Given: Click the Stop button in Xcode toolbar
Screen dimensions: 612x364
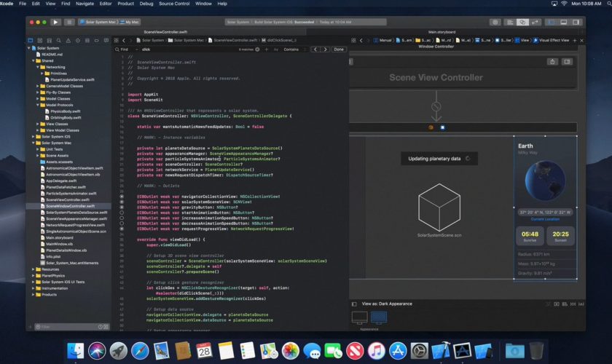Looking at the screenshot, I should coord(69,23).
